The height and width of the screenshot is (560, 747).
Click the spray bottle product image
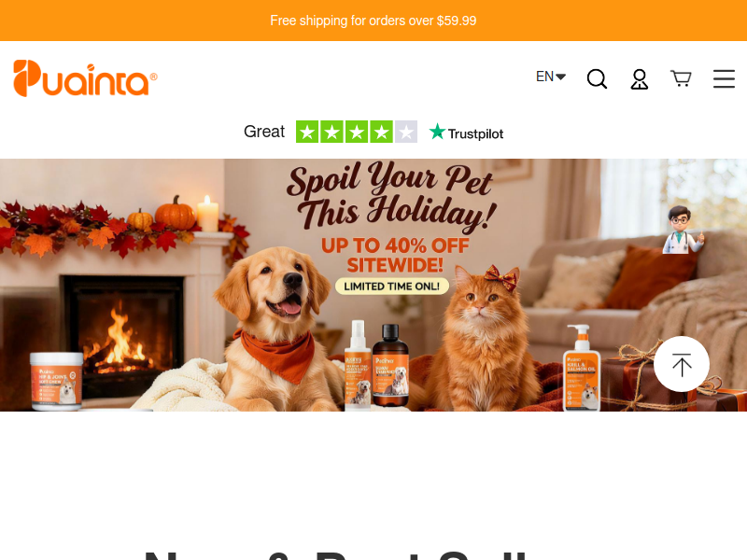pos(358,365)
